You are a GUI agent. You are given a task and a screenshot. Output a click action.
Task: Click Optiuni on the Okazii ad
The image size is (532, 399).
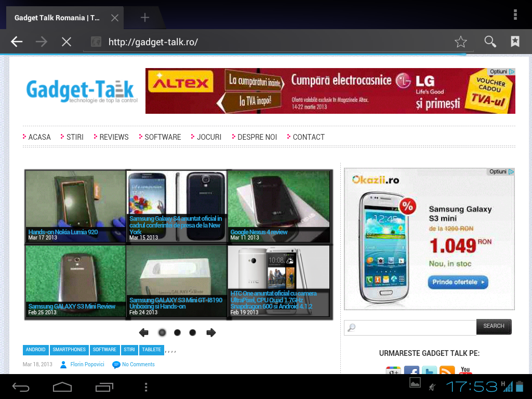[501, 171]
